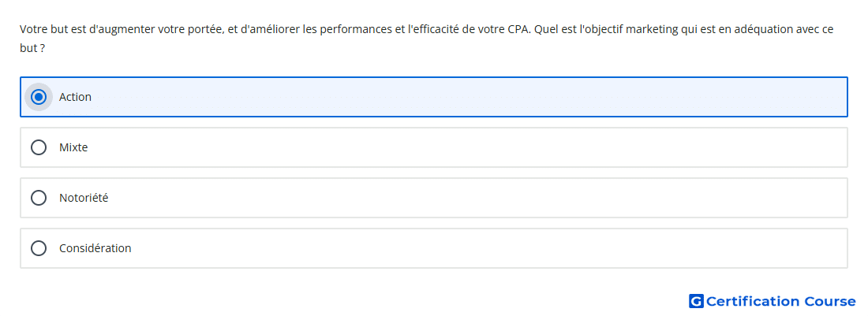
Task: Click the Mixte answer label text
Action: click(x=73, y=147)
